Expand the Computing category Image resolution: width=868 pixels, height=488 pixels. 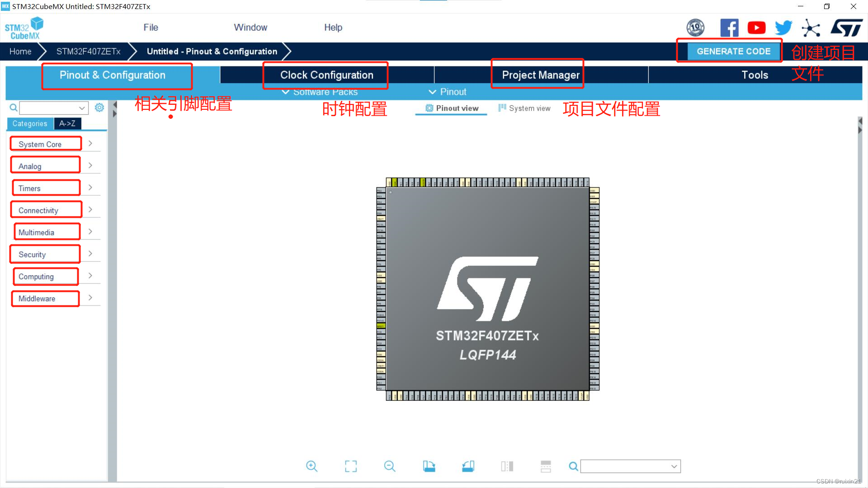90,276
